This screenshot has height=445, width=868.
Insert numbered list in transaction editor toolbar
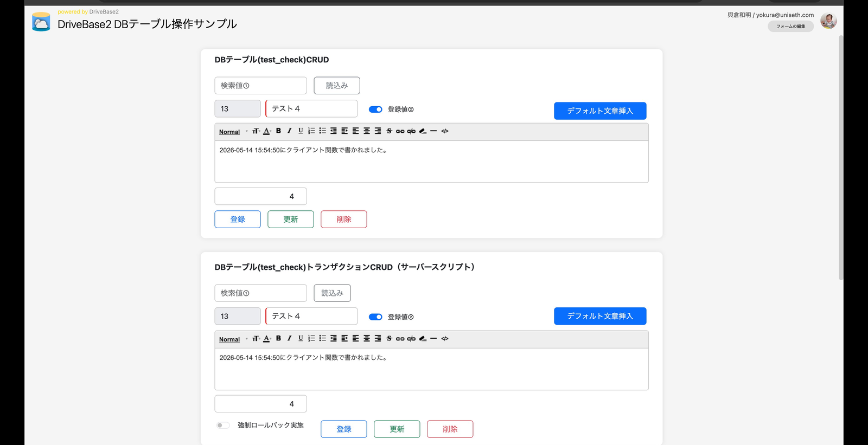[311, 338]
